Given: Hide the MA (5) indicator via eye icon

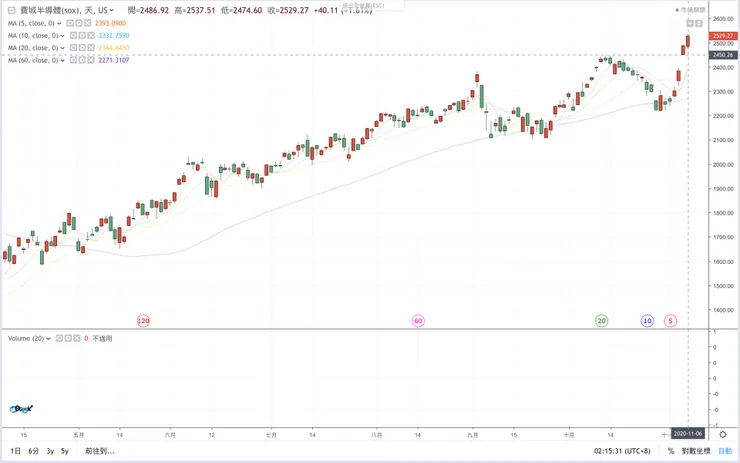Looking at the screenshot, I should [70, 23].
